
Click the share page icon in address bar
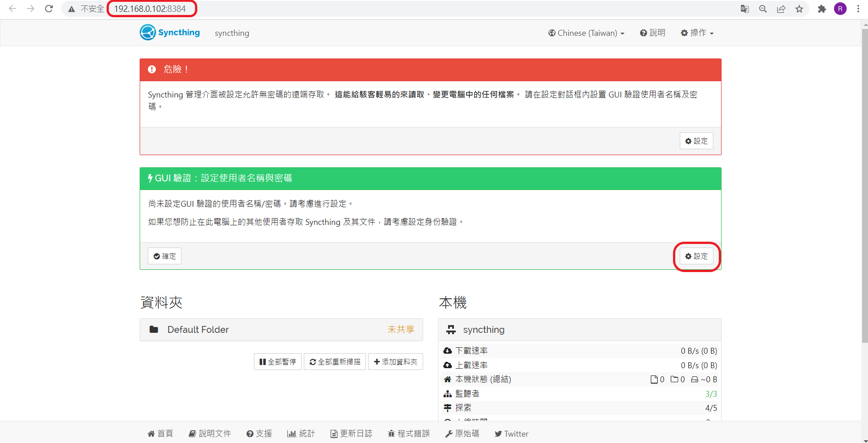pos(781,9)
